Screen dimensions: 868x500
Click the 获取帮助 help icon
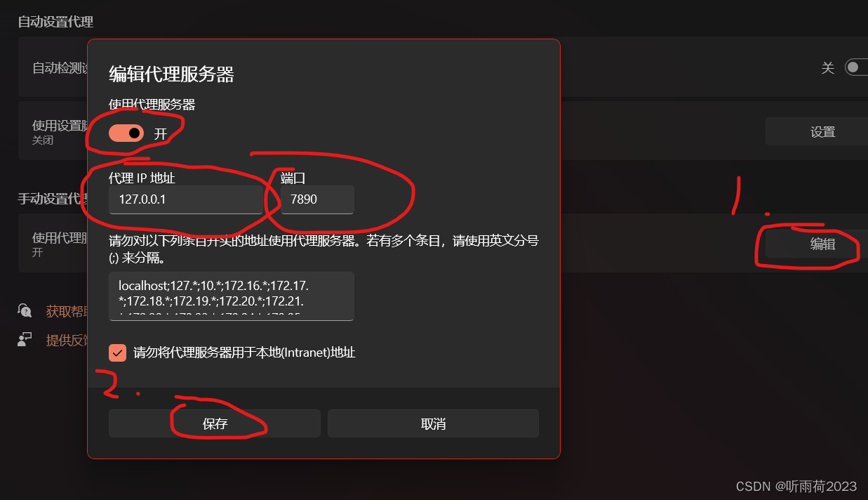tap(25, 310)
